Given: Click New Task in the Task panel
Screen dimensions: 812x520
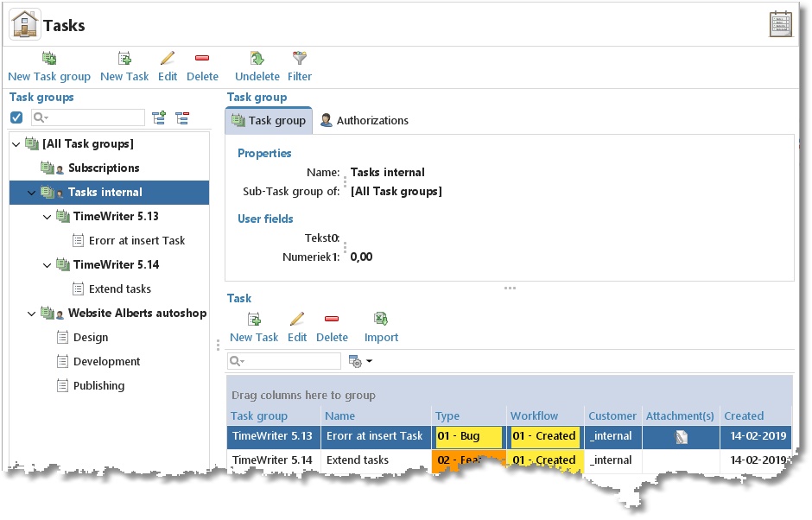Looking at the screenshot, I should 254,328.
